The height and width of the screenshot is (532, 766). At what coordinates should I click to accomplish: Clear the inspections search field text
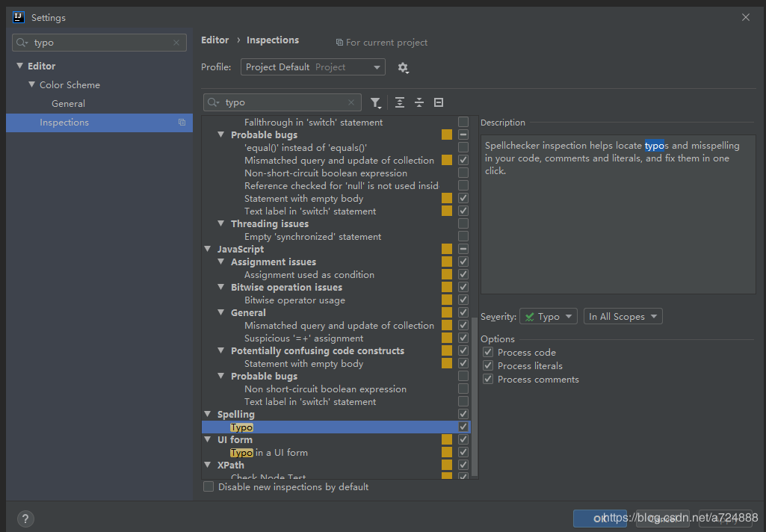point(350,102)
